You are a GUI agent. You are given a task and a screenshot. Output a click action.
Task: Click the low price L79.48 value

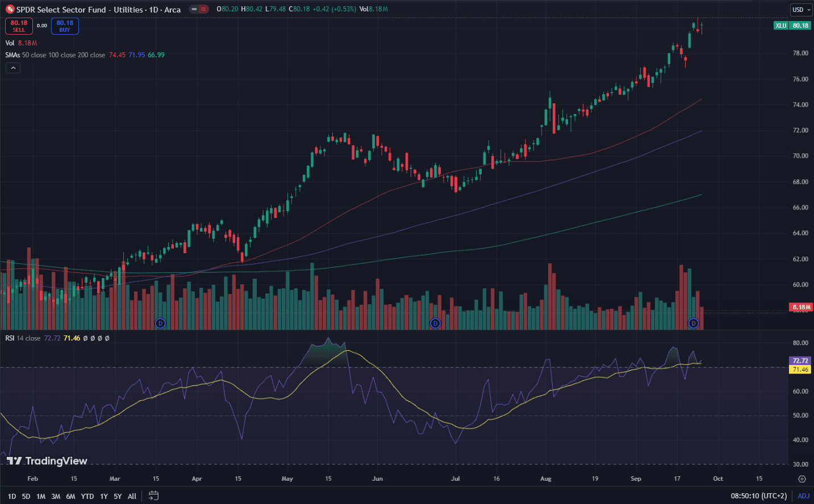tap(275, 10)
